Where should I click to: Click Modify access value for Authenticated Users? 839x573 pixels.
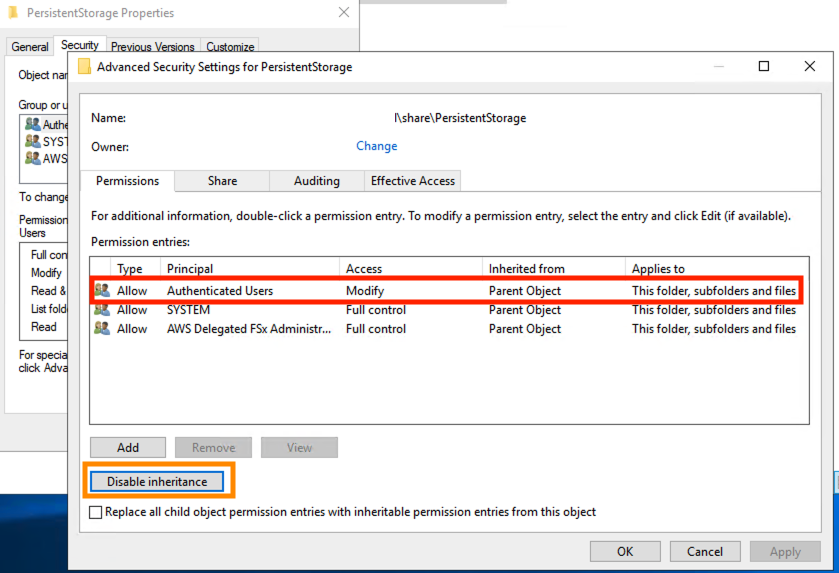pyautogui.click(x=365, y=291)
